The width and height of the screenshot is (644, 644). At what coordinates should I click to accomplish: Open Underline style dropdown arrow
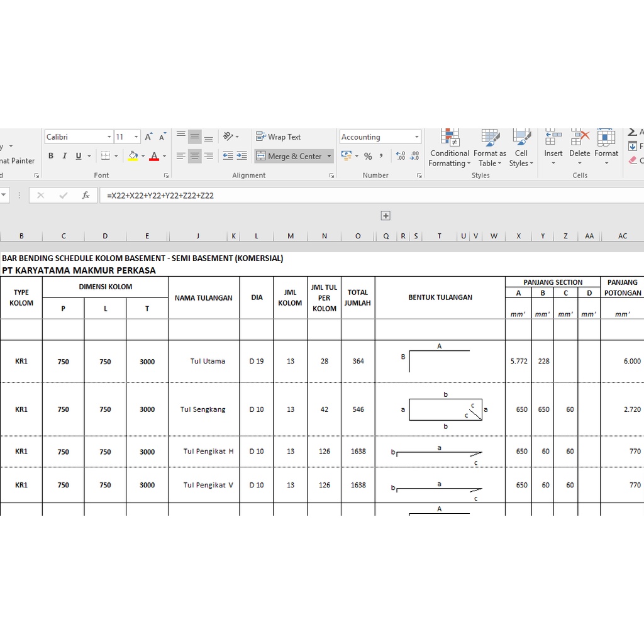coord(89,156)
